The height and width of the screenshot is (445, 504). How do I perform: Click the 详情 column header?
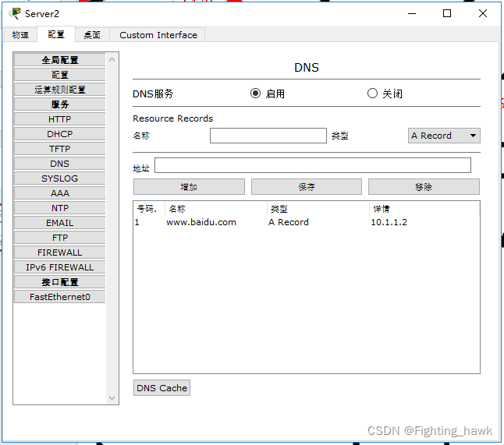pyautogui.click(x=424, y=209)
